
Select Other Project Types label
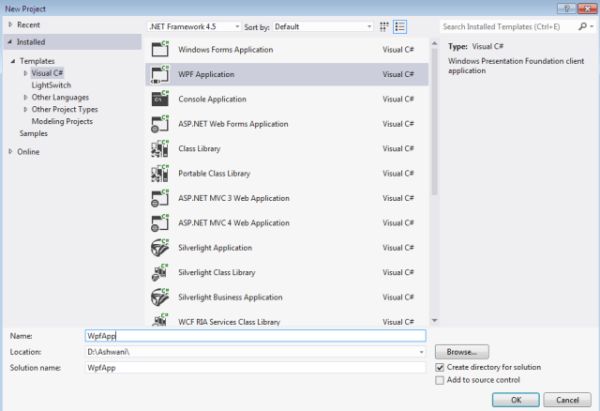click(65, 109)
